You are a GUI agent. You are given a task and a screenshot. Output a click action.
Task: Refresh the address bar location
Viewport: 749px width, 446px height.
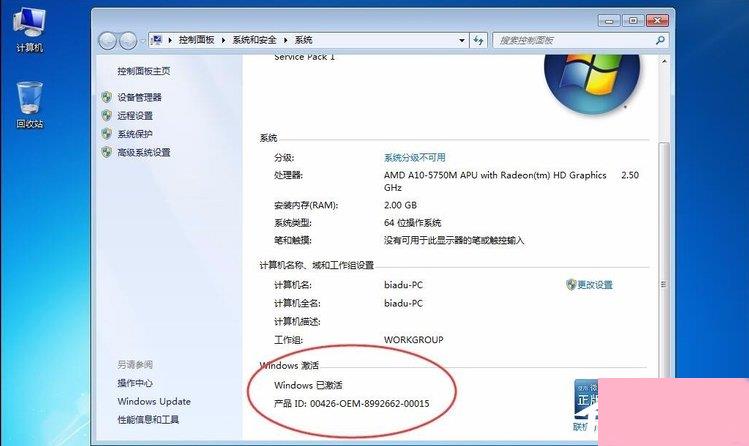point(478,40)
